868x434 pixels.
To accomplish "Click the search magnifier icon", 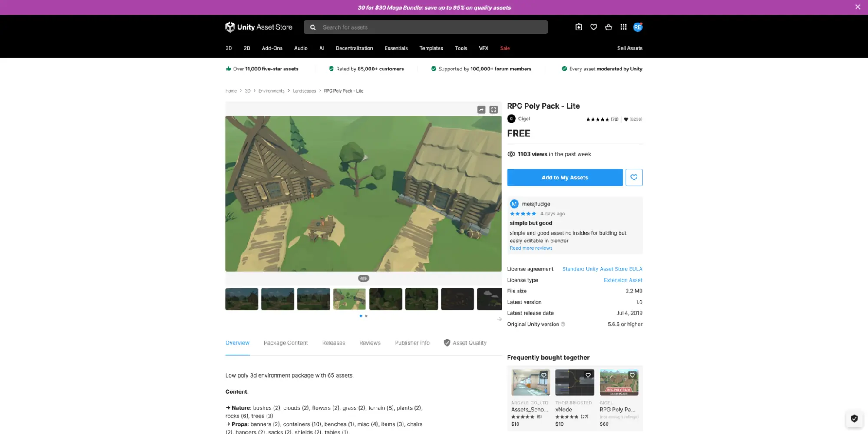I will click(x=313, y=27).
